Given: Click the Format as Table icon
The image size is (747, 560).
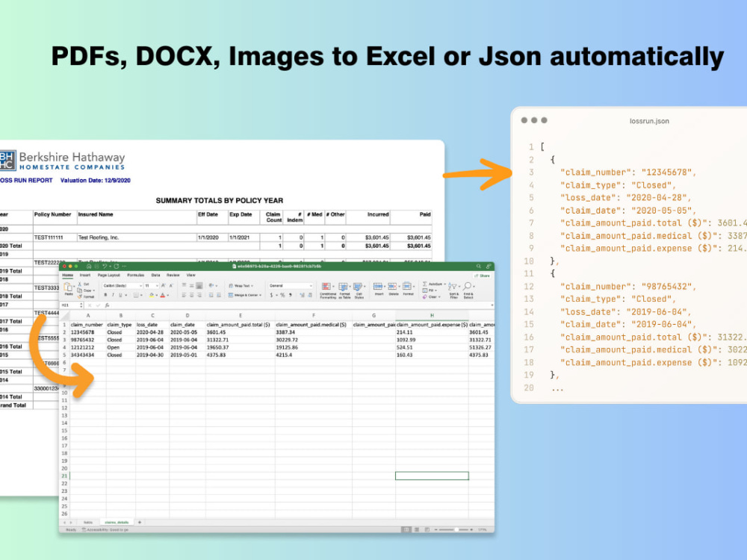Looking at the screenshot, I should point(343,286).
